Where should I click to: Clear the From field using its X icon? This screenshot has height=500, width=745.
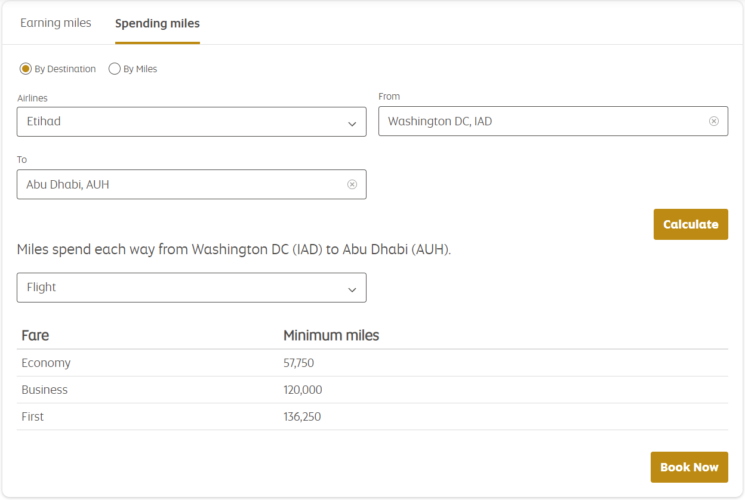tap(713, 121)
